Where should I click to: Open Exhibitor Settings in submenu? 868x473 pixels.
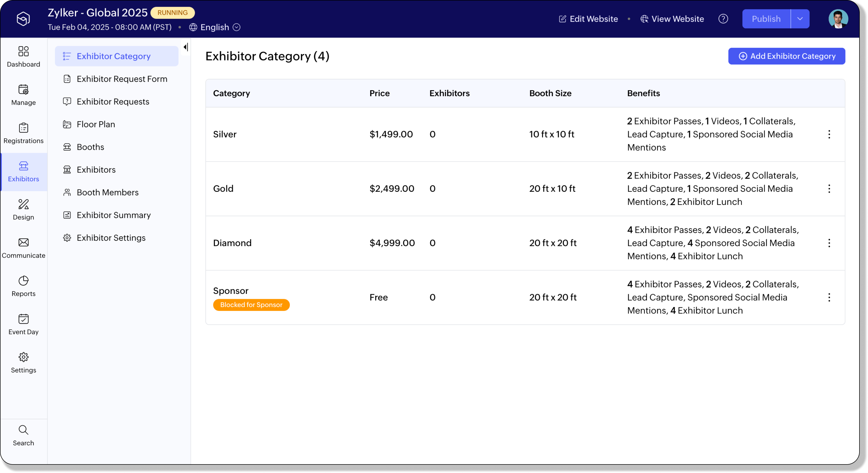tap(111, 238)
